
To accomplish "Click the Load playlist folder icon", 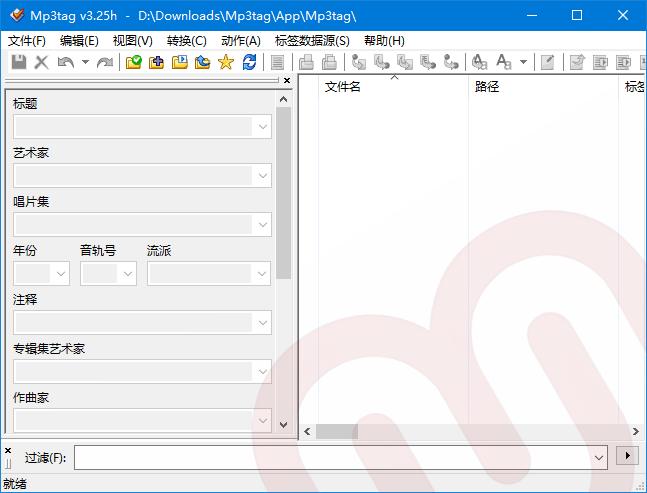I will click(x=180, y=62).
